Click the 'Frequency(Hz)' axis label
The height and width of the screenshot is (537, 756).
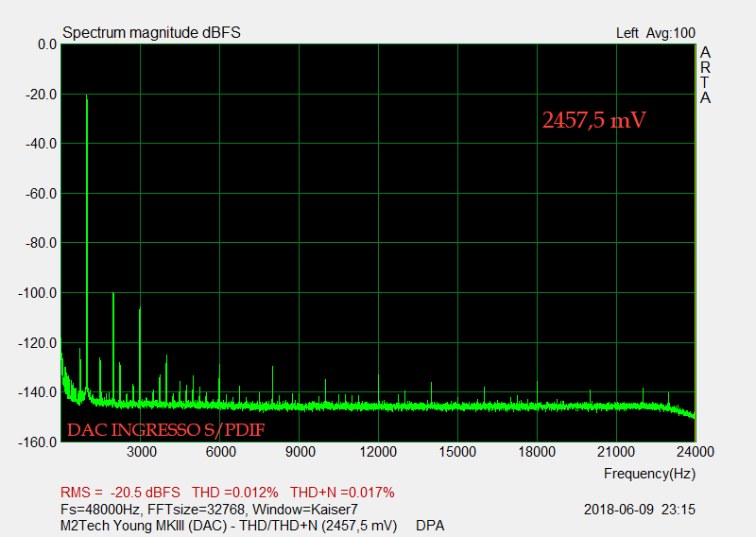tap(649, 474)
